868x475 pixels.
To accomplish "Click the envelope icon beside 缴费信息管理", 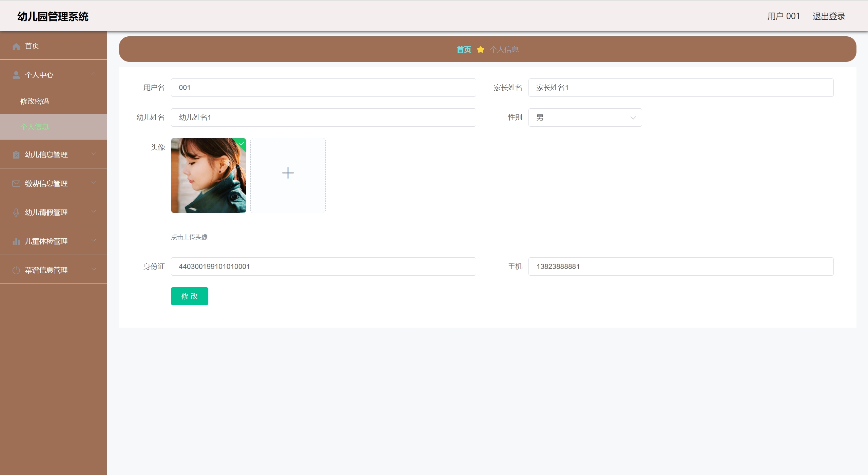I will pos(16,184).
